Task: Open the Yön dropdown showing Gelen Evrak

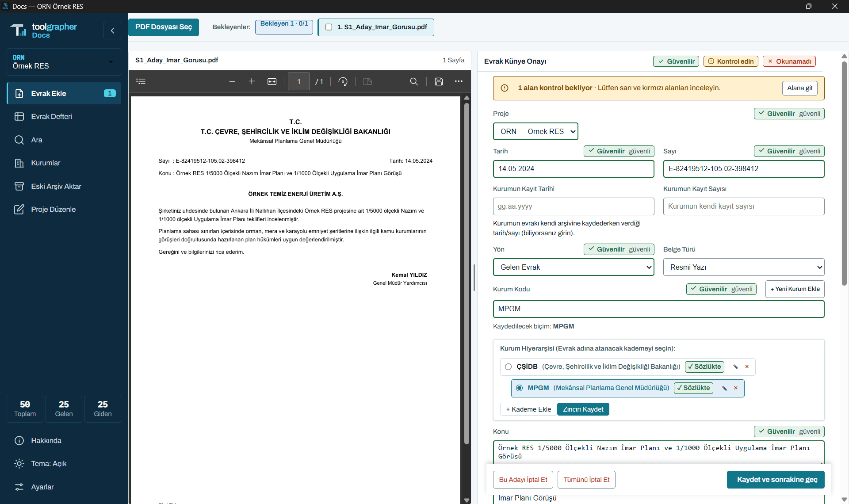Action: (574, 267)
